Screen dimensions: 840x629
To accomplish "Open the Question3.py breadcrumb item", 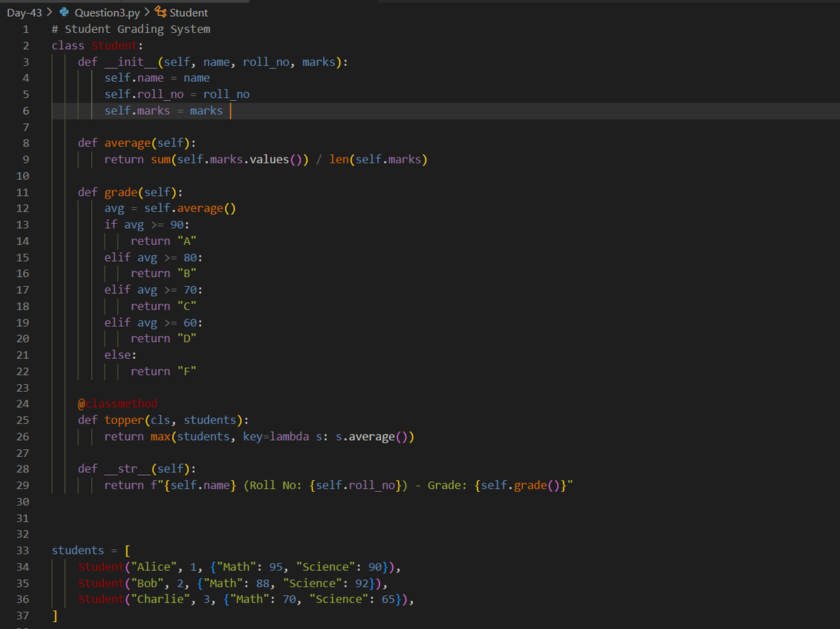I will [107, 13].
